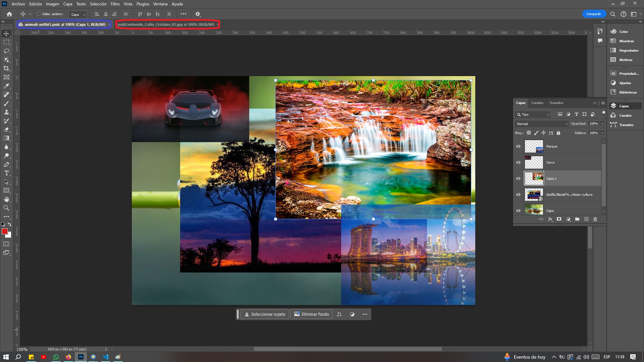This screenshot has width=644, height=362.
Task: Open the Bibliotecas panel
Action: pyautogui.click(x=626, y=92)
